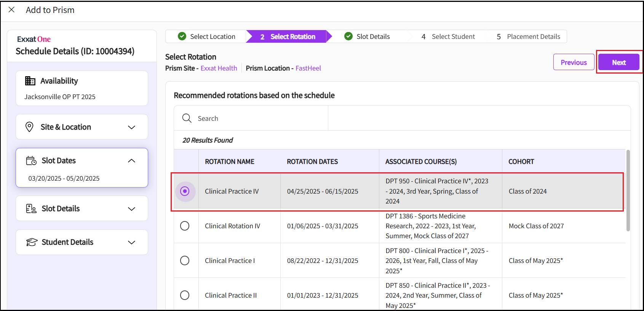Click the Next button
The width and height of the screenshot is (644, 311).
pyautogui.click(x=618, y=63)
